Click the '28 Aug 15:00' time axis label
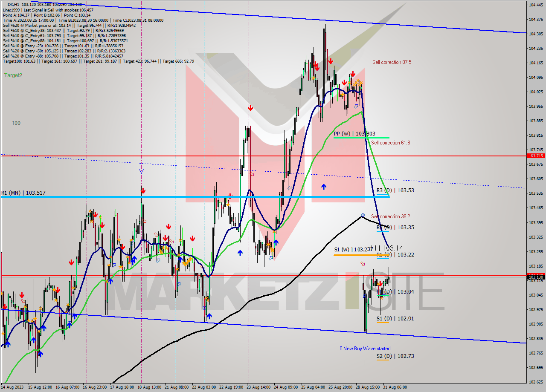 pyautogui.click(x=368, y=387)
